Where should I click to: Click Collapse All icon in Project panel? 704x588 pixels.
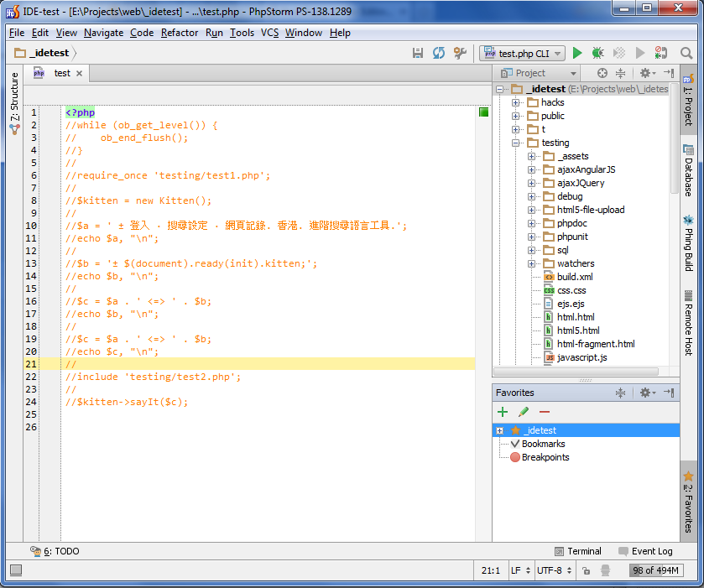pyautogui.click(x=620, y=73)
